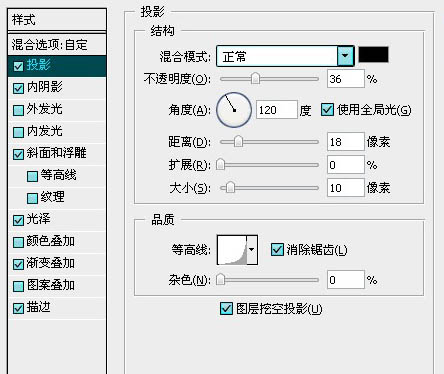Open the 描边 settings row

click(x=57, y=308)
